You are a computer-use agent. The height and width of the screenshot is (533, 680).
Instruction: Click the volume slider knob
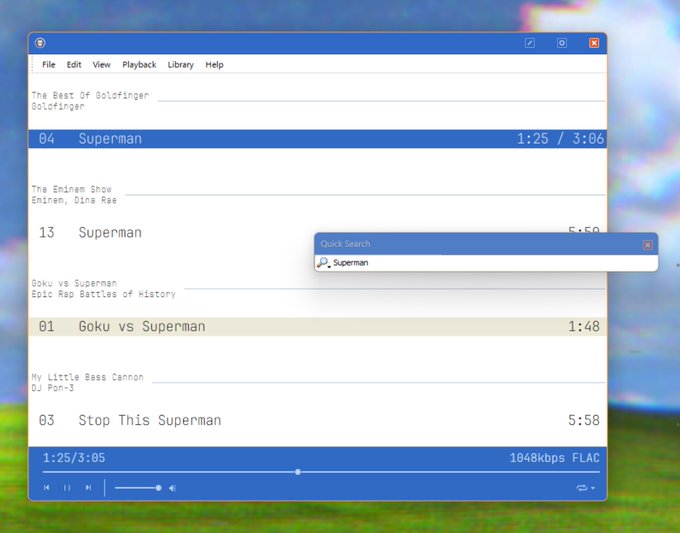pyautogui.click(x=159, y=488)
